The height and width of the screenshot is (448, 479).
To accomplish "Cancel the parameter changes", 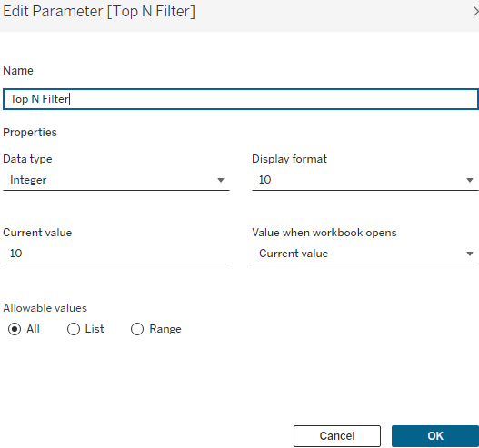I will point(337,436).
